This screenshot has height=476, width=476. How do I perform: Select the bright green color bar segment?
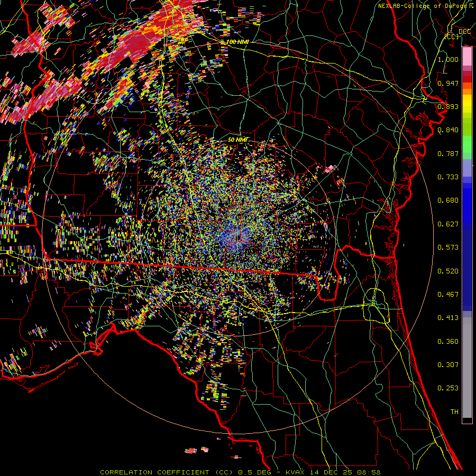pyautogui.click(x=467, y=147)
